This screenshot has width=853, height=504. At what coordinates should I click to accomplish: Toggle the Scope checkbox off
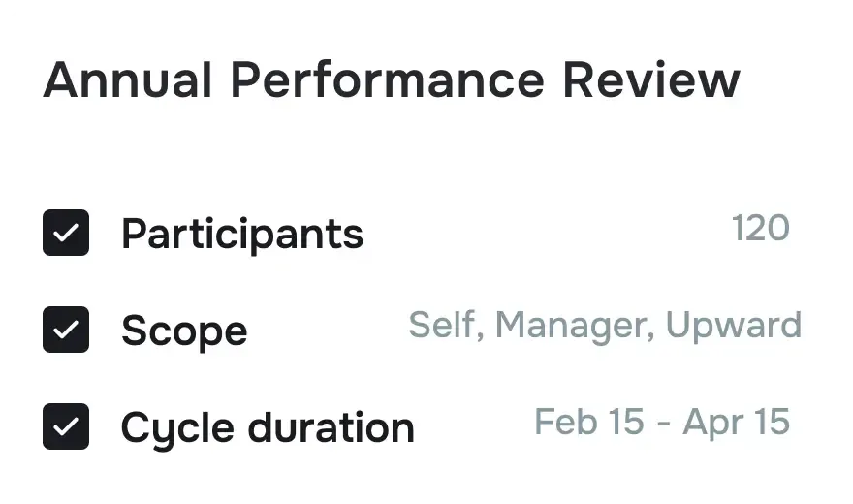(x=66, y=330)
